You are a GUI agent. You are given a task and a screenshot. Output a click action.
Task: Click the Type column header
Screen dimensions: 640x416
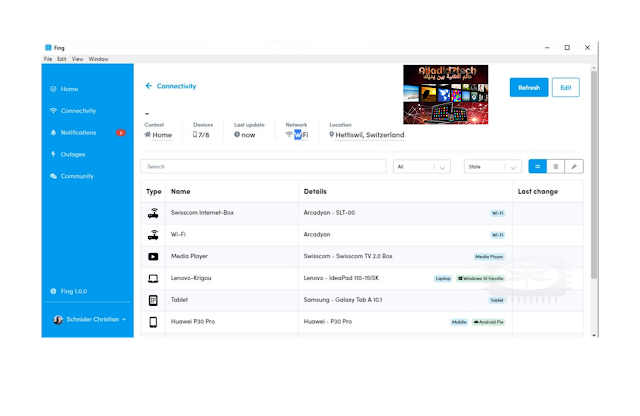tap(153, 191)
